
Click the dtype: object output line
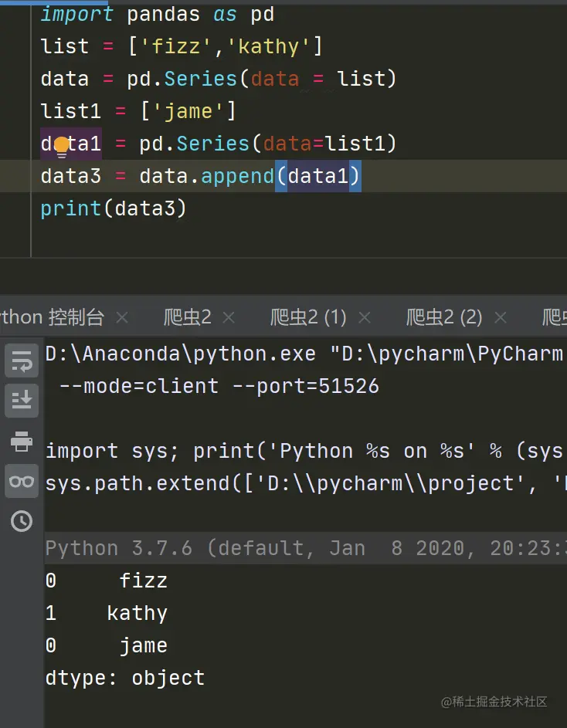[x=125, y=678]
